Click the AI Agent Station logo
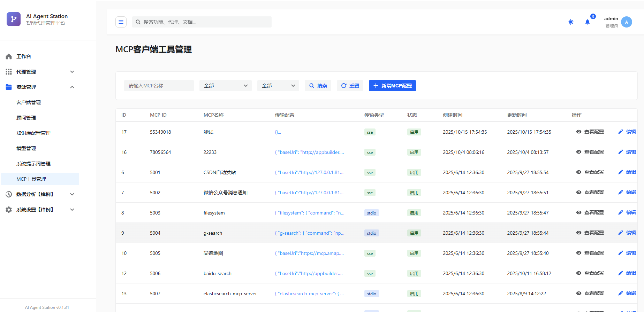 pos(14,19)
